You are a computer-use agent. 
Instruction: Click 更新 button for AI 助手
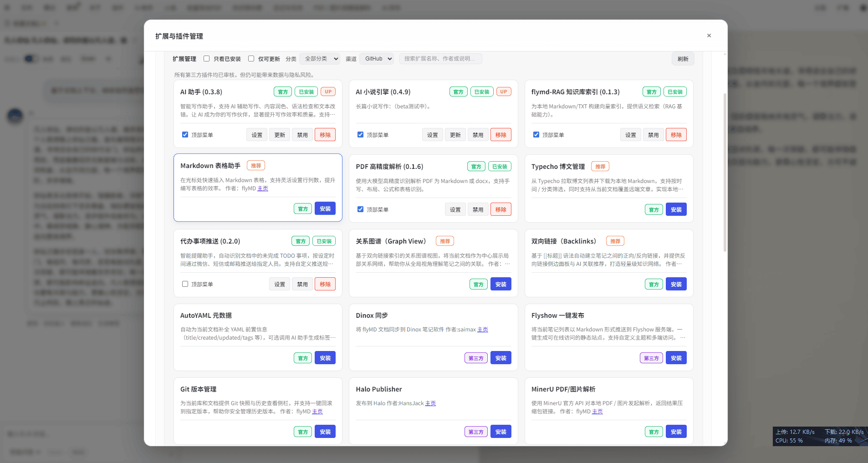tap(280, 135)
